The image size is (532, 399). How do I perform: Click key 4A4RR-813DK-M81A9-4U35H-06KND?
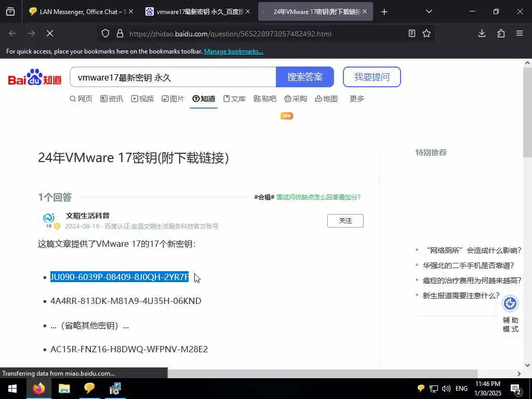coord(126,301)
